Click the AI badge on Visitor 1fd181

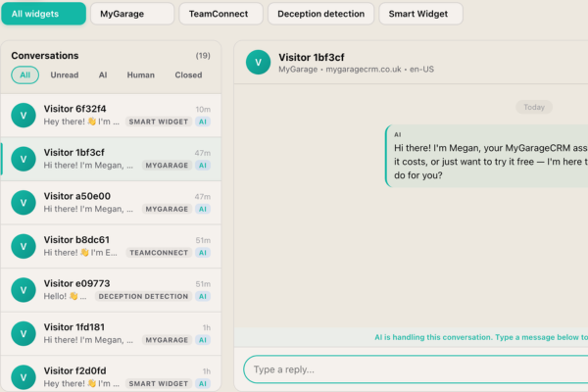(x=203, y=340)
